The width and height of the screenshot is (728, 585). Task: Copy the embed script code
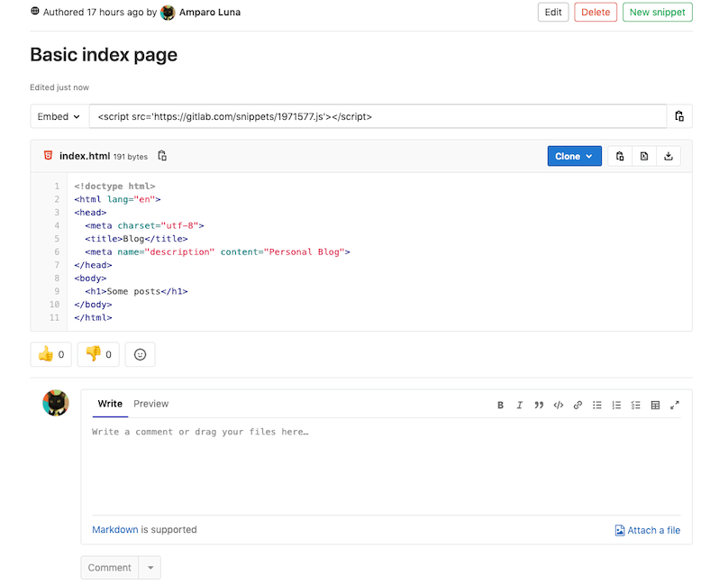click(x=679, y=115)
